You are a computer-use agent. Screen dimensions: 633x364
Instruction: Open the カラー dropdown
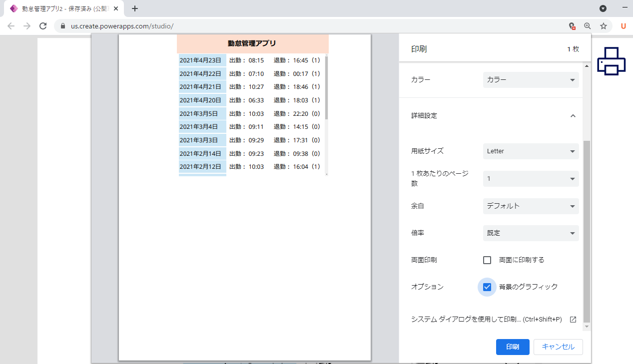pyautogui.click(x=531, y=80)
